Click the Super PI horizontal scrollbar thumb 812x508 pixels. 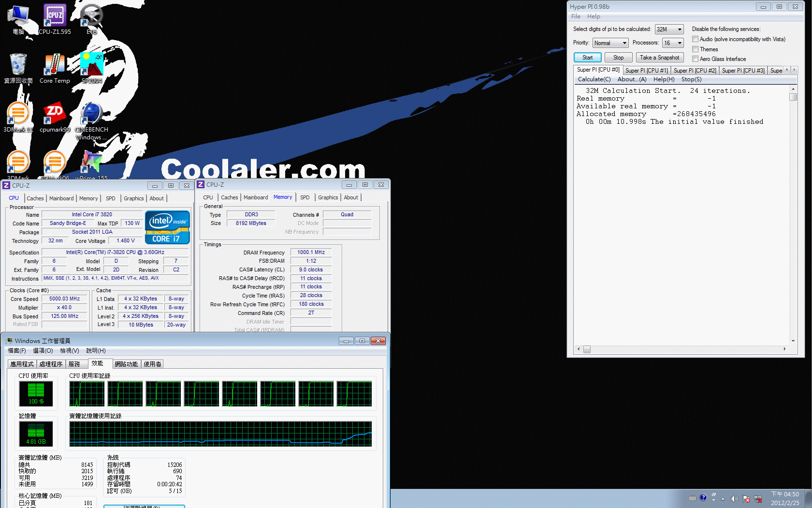click(x=587, y=349)
